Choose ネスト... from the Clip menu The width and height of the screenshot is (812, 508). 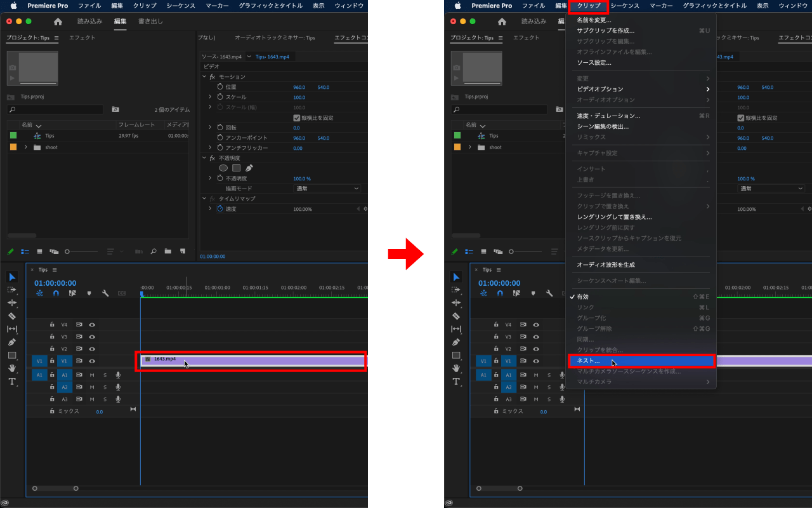(x=641, y=361)
